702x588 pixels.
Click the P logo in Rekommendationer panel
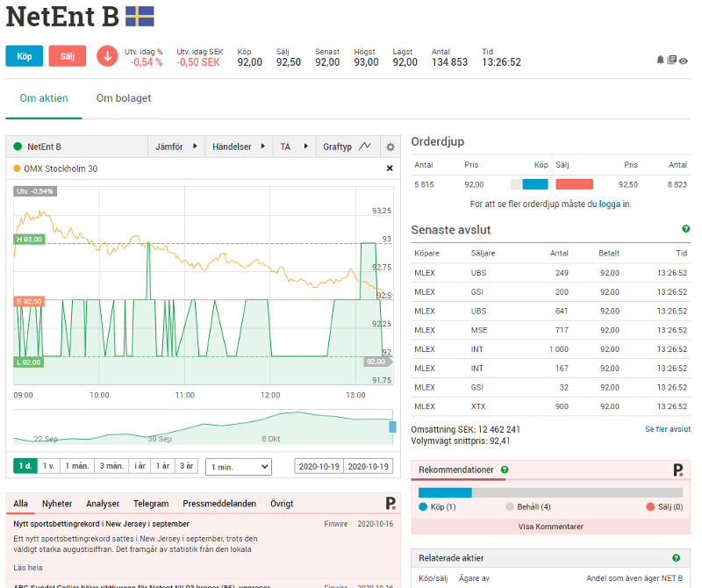[x=677, y=470]
